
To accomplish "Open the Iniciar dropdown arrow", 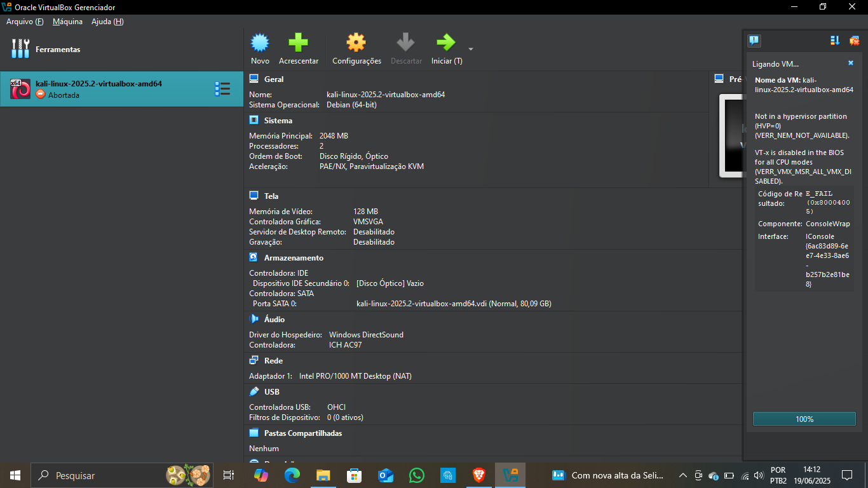I will pos(471,49).
